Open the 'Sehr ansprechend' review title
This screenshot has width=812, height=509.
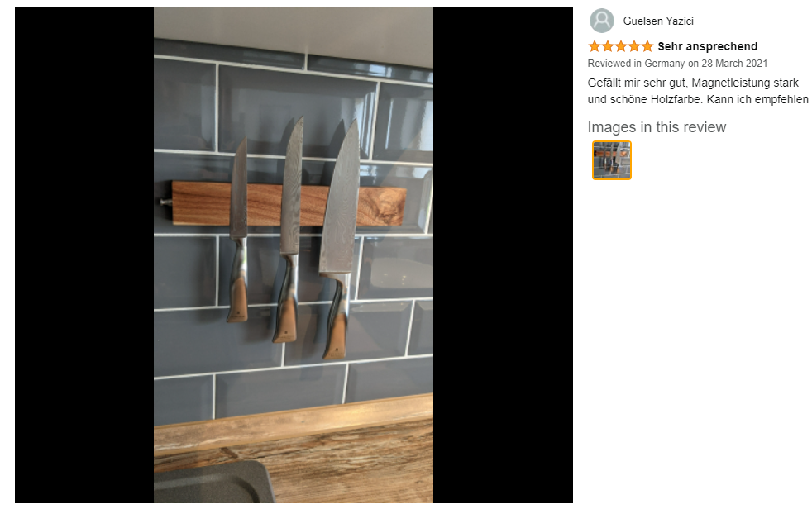[x=707, y=46]
